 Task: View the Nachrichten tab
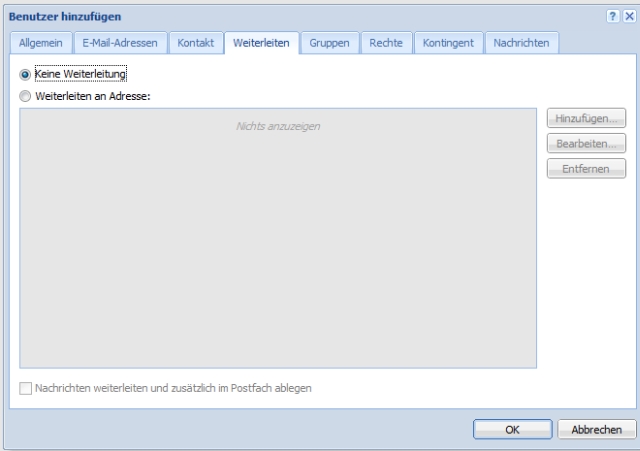521,43
